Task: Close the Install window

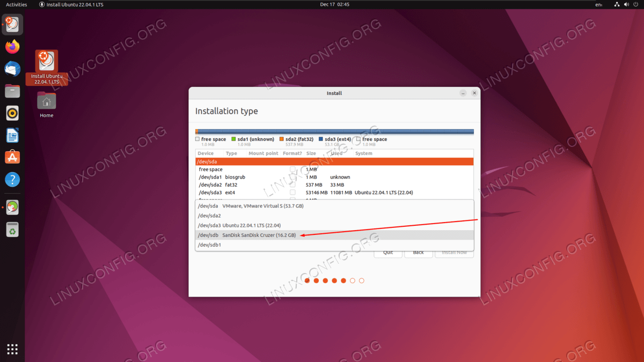Action: (474, 93)
